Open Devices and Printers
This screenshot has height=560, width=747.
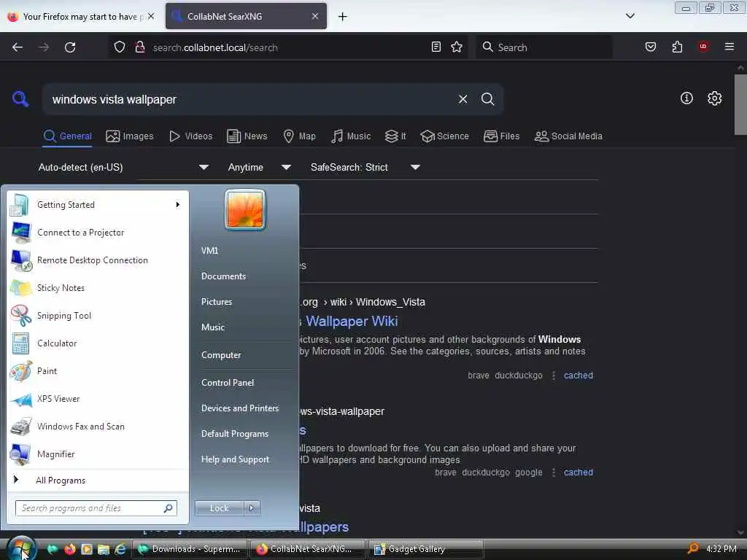(x=239, y=408)
